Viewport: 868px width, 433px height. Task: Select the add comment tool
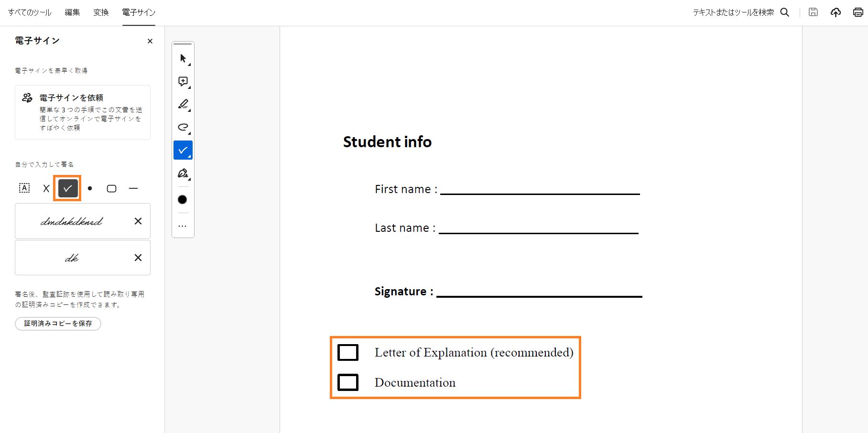(183, 81)
